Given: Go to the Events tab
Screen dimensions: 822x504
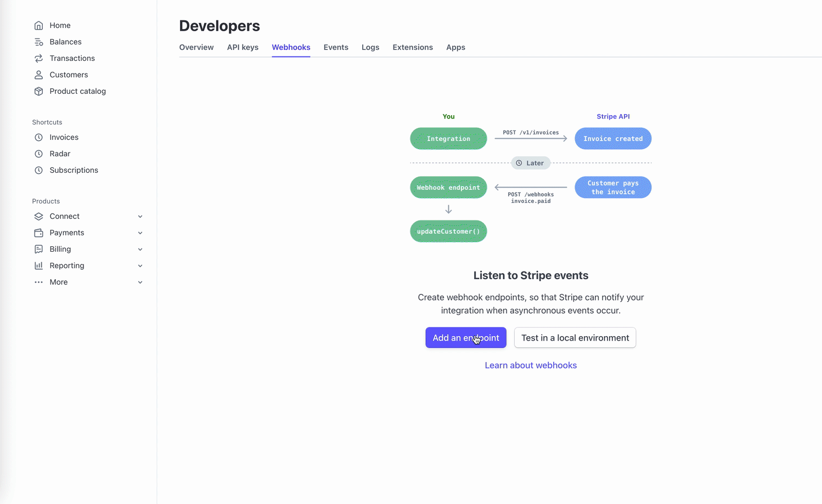Looking at the screenshot, I should pos(336,47).
